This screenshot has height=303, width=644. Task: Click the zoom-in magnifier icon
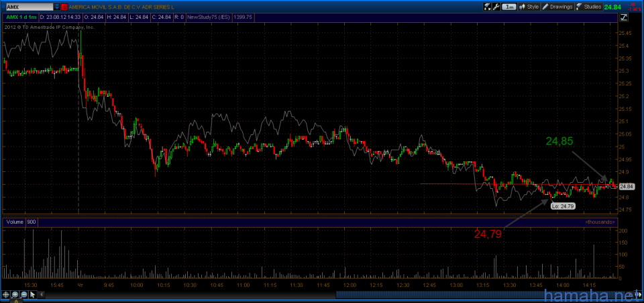pos(15,294)
